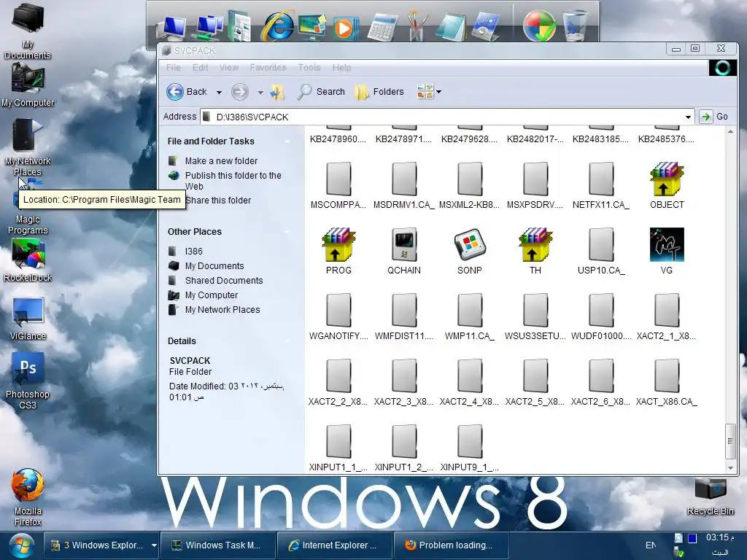This screenshot has height=560, width=747.
Task: Open My Computer desktop icon
Action: point(28,85)
